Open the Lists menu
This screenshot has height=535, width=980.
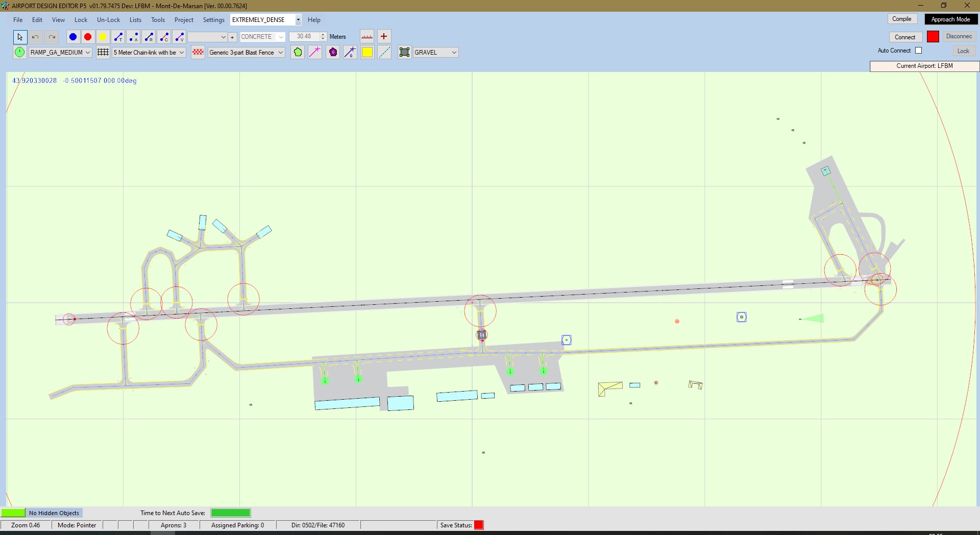[x=135, y=20]
